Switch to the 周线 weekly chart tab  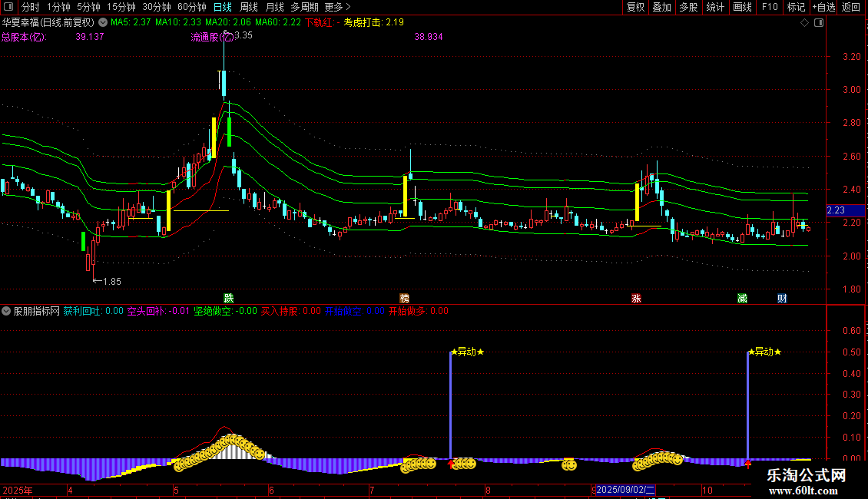(249, 7)
